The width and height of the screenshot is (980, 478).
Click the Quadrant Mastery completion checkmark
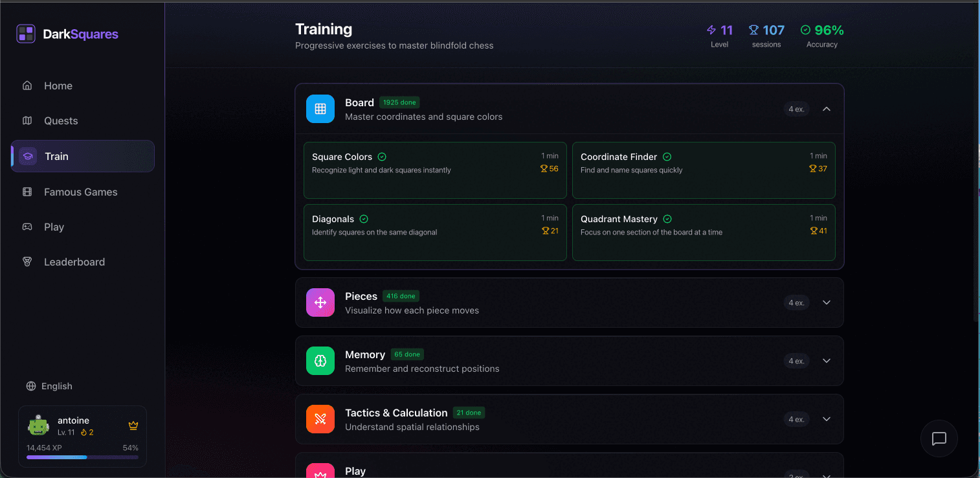click(x=667, y=218)
